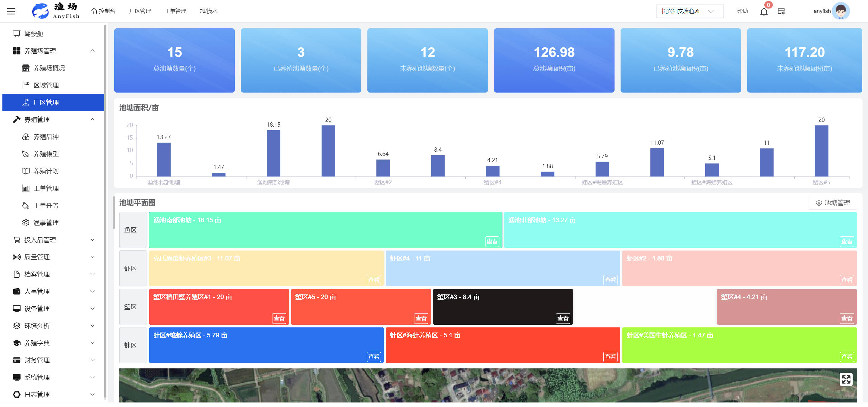Screen dimensions: 868x407
Task: Click the 帮助 help link
Action: point(742,11)
